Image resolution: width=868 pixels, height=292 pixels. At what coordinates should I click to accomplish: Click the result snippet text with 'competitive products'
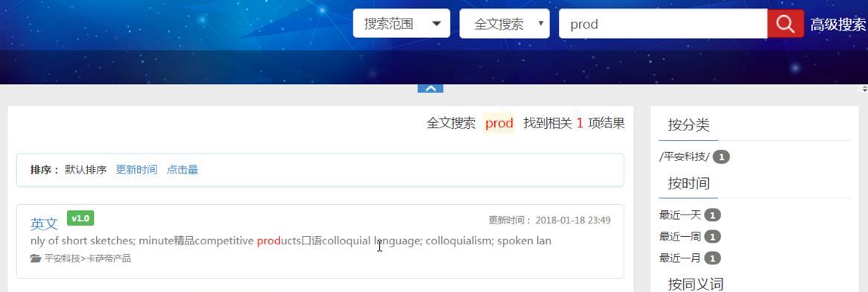[x=291, y=241]
